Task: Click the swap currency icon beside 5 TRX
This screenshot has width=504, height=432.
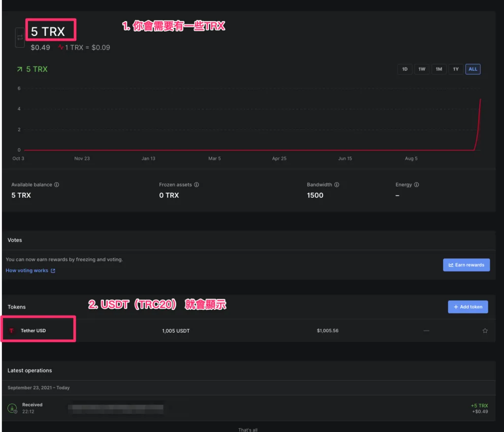Action: coord(20,38)
